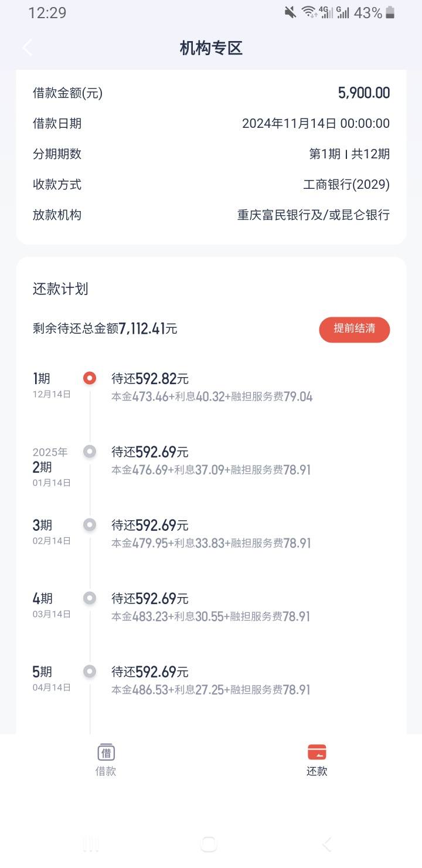
Task: Tap the back arrow in the header
Action: 28,48
